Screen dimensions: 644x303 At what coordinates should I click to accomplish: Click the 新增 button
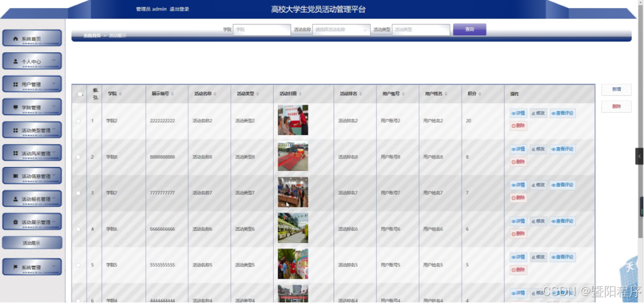click(x=616, y=89)
